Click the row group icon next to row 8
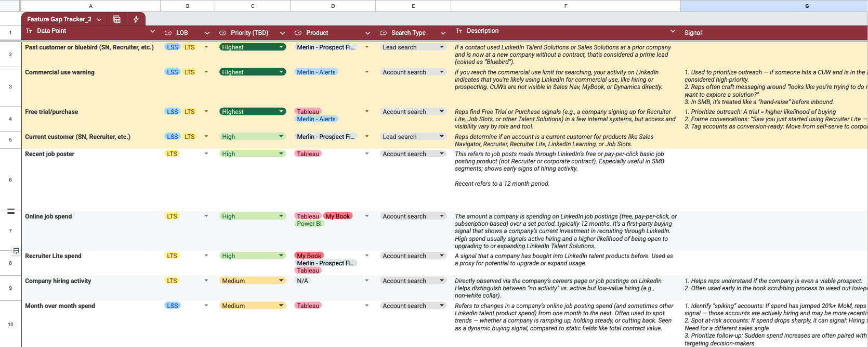 pos(16,251)
